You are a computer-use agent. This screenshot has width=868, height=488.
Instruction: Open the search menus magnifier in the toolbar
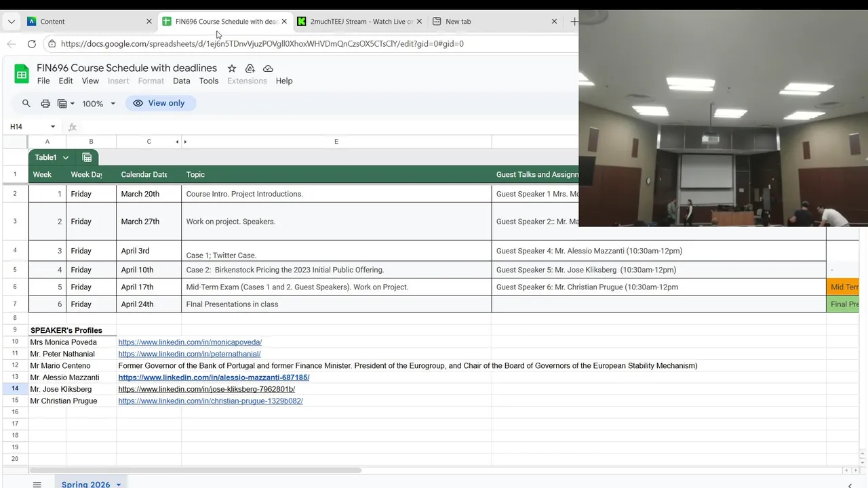point(26,103)
